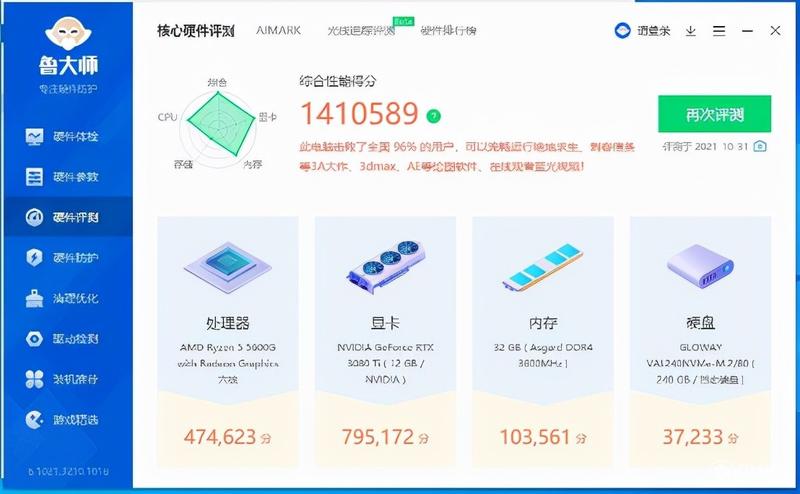Click the CPU label on radar chart
Image resolution: width=800 pixels, height=494 pixels.
167,117
